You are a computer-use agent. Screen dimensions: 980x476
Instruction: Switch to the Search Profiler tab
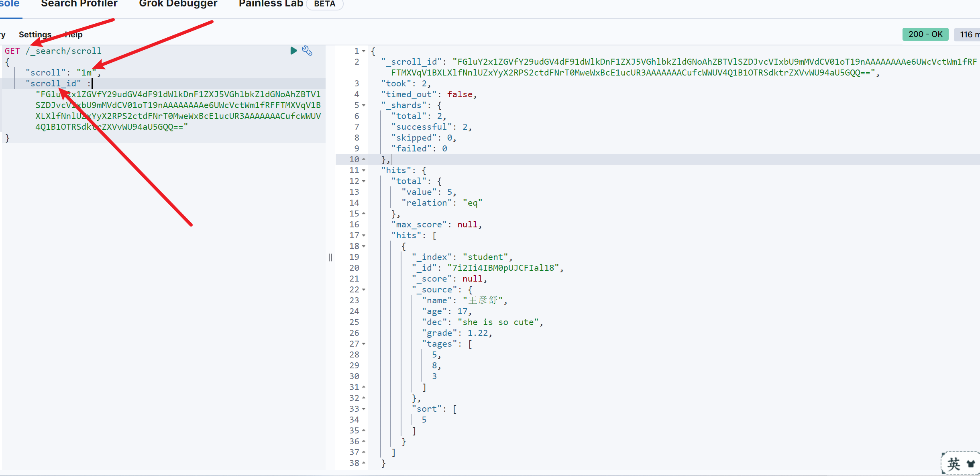coord(79,4)
